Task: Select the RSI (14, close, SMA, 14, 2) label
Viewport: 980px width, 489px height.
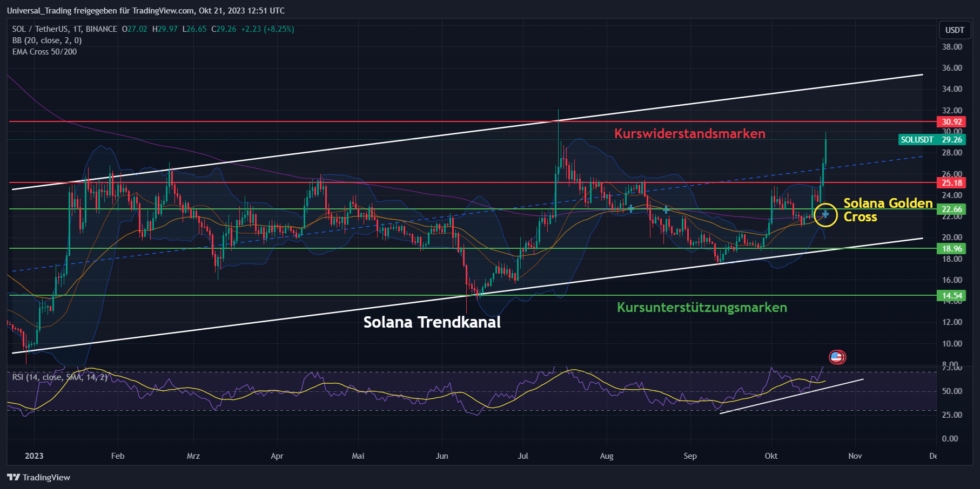Action: point(60,377)
